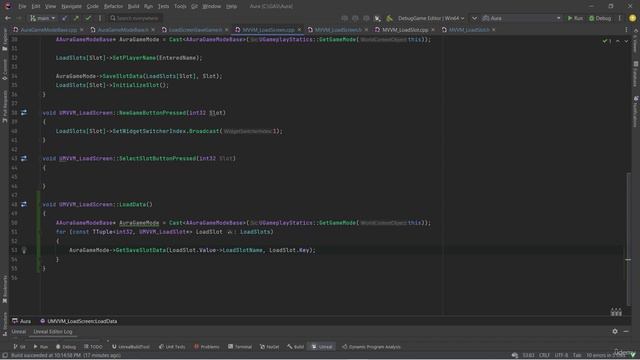Expand the chevron next to solution configuration
The width and height of the screenshot is (640, 360).
pos(474,18)
